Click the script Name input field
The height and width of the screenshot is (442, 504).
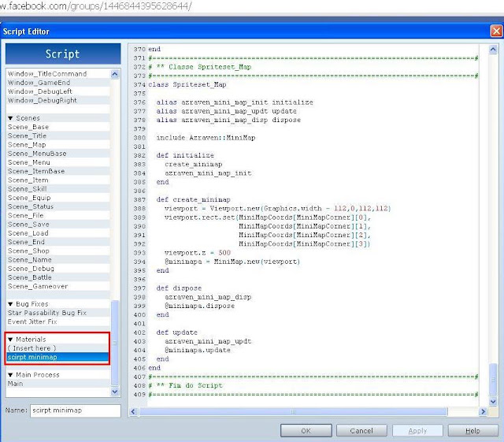tap(76, 410)
